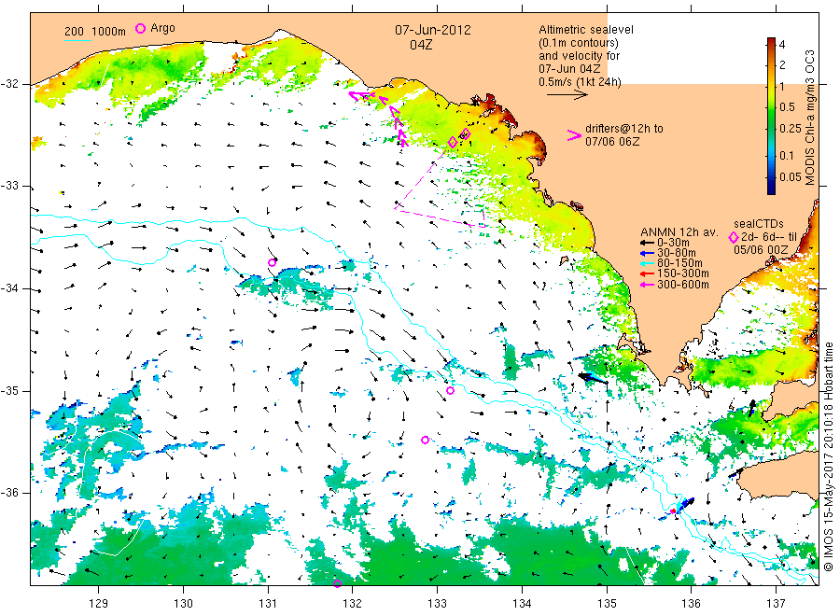The width and height of the screenshot is (840, 616).
Task: Select the Argo float marker near 131E 33.7S
Action: (x=273, y=262)
